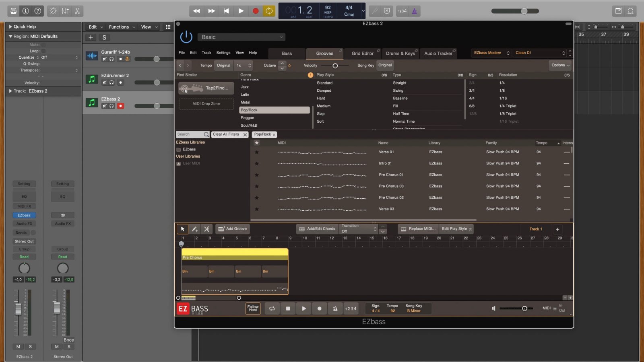Open the EZbass Modern library dropdown
Screen dimensions: 644x362
tap(491, 53)
